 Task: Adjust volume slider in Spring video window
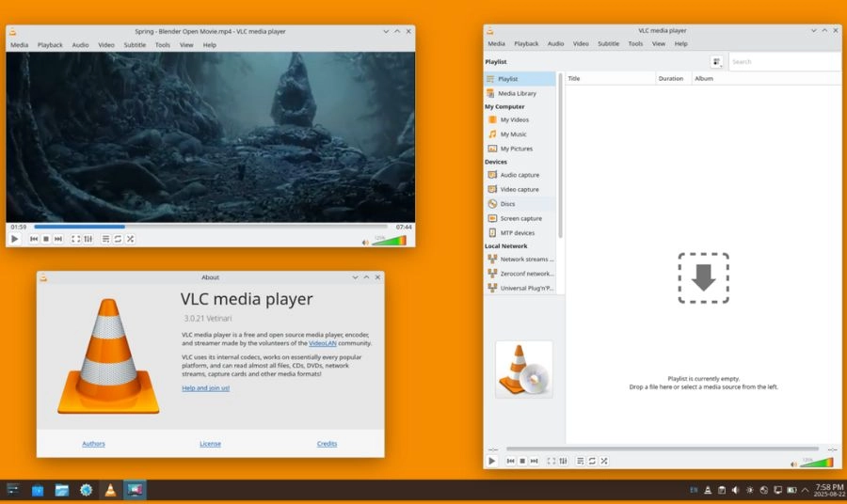389,241
